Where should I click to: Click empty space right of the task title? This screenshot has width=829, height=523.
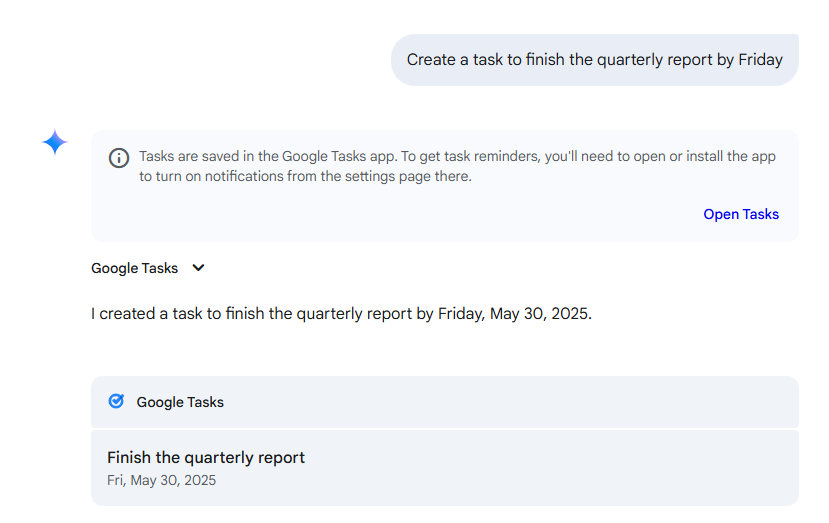[550, 458]
